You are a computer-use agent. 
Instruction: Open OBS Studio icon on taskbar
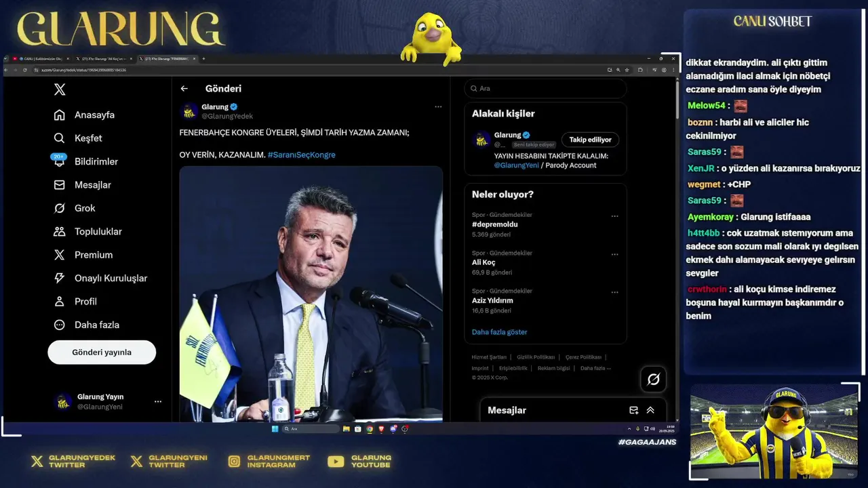click(405, 429)
